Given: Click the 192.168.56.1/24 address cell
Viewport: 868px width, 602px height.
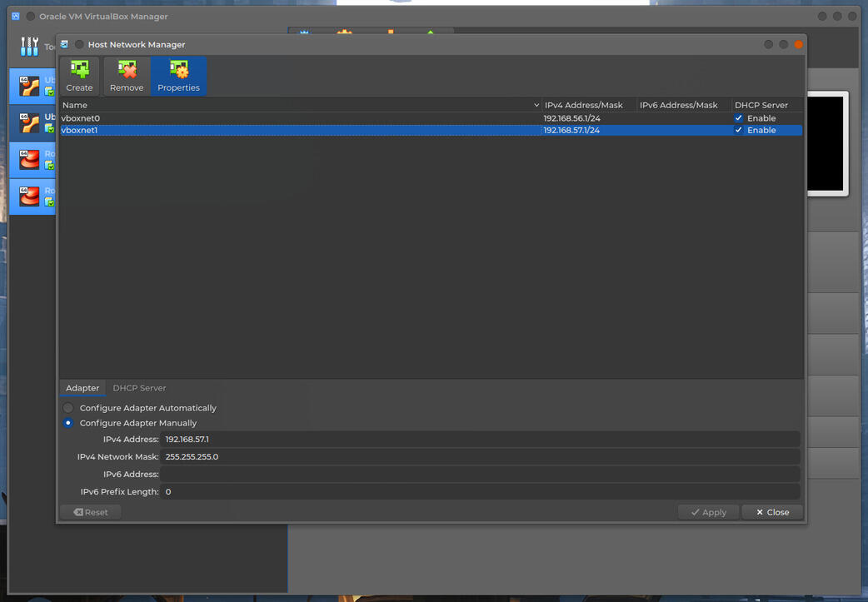Looking at the screenshot, I should [571, 118].
